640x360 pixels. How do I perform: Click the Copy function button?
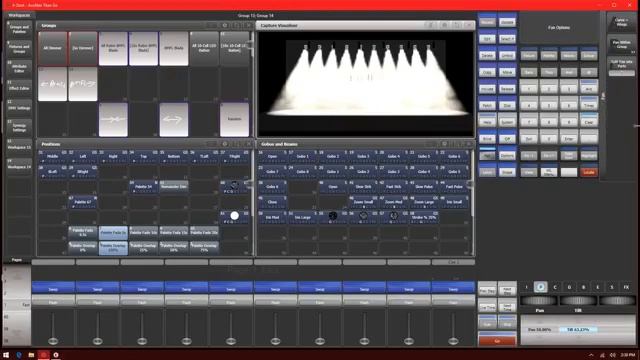487,72
